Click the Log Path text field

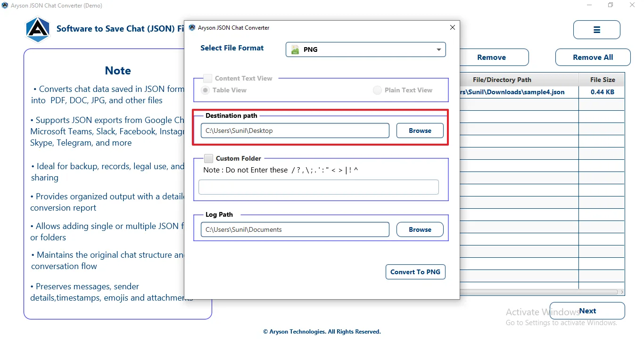tap(295, 229)
